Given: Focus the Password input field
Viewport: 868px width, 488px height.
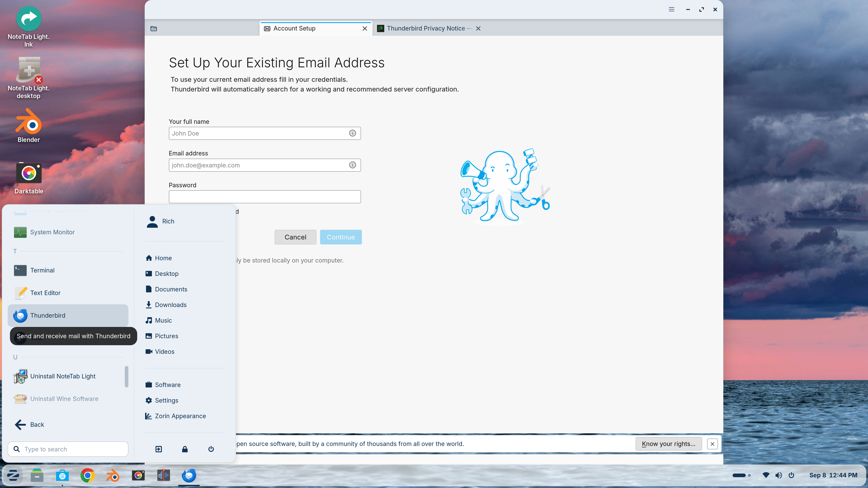Looking at the screenshot, I should [x=264, y=197].
